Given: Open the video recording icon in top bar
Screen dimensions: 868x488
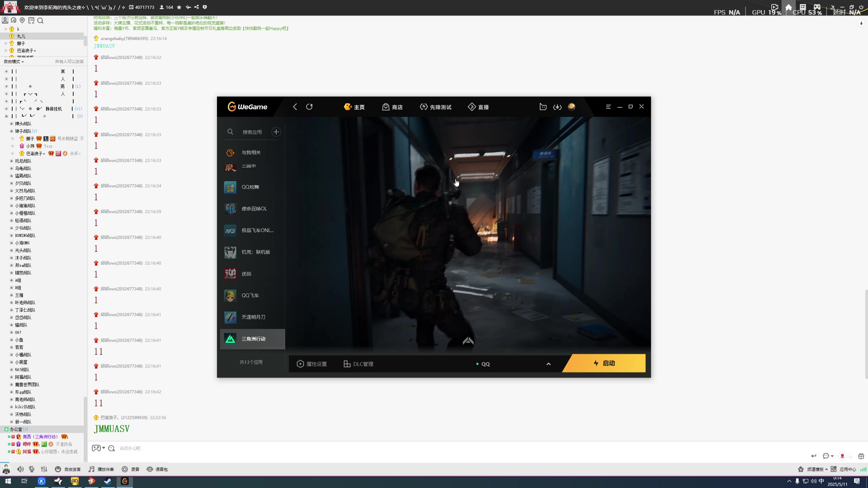Looking at the screenshot, I should coord(775,7).
